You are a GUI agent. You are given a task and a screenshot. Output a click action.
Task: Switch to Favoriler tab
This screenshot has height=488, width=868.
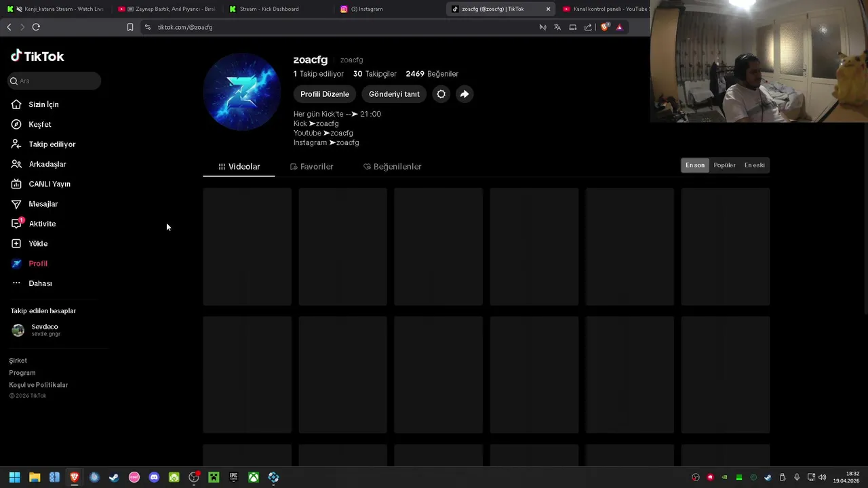coord(311,167)
